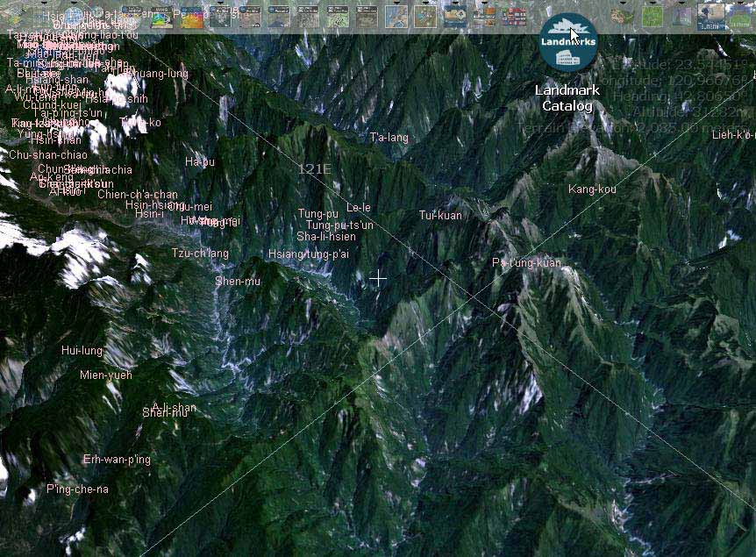Select the Mien-yueh place label
The image size is (756, 557).
pyautogui.click(x=105, y=375)
